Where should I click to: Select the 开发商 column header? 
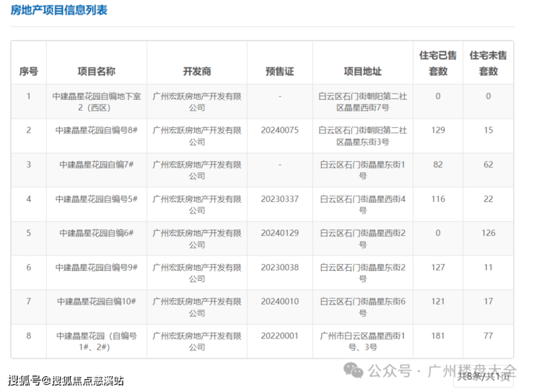(x=196, y=71)
